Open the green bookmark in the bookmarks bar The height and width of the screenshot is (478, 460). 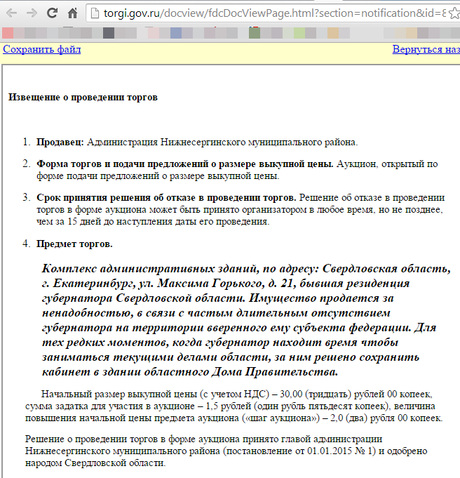pyautogui.click(x=254, y=33)
